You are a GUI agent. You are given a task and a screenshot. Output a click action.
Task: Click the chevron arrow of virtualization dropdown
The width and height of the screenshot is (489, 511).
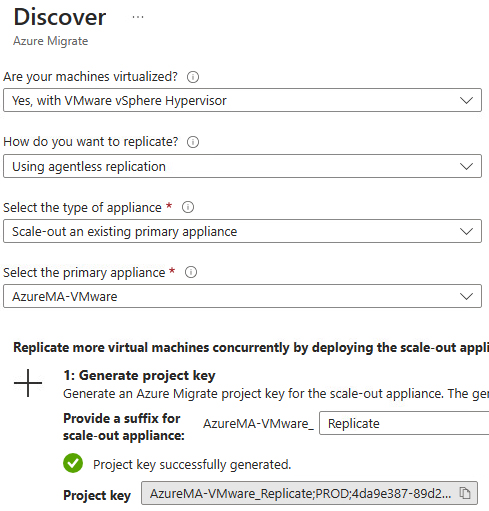pos(466,100)
